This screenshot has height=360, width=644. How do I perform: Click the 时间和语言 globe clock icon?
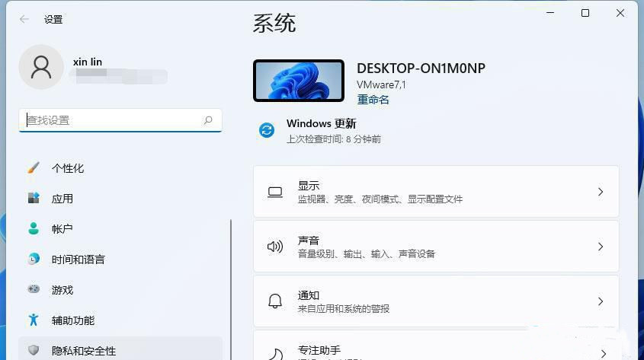click(34, 259)
